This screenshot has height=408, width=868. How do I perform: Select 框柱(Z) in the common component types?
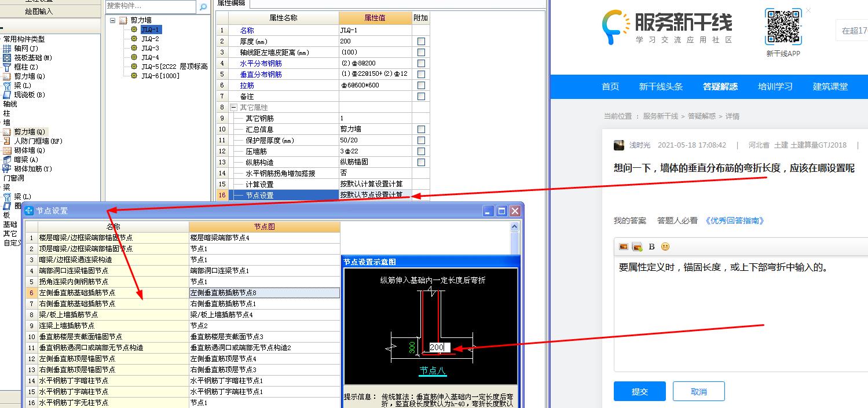click(x=20, y=67)
